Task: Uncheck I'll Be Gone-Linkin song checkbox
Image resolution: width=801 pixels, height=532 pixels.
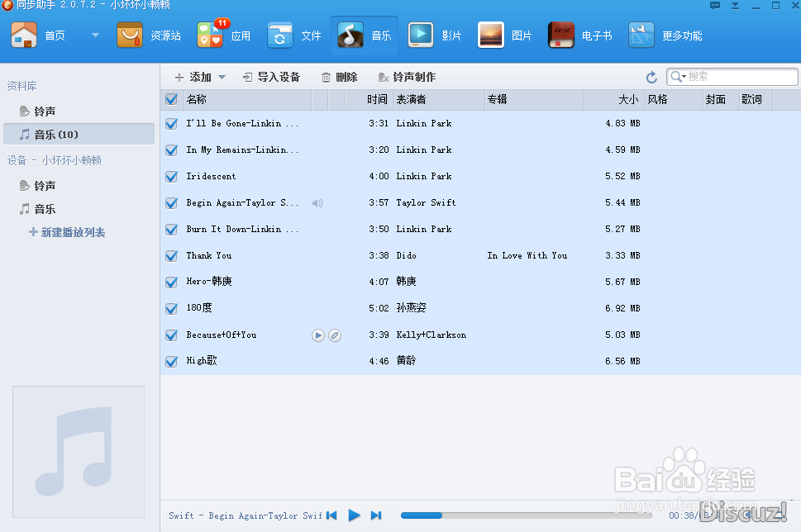Action: pos(172,124)
